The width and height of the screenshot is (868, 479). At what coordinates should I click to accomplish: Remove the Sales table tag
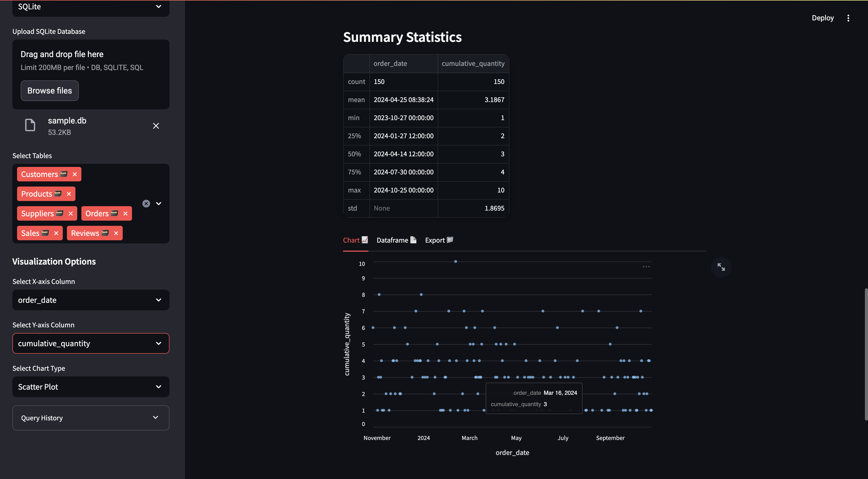pyautogui.click(x=56, y=233)
